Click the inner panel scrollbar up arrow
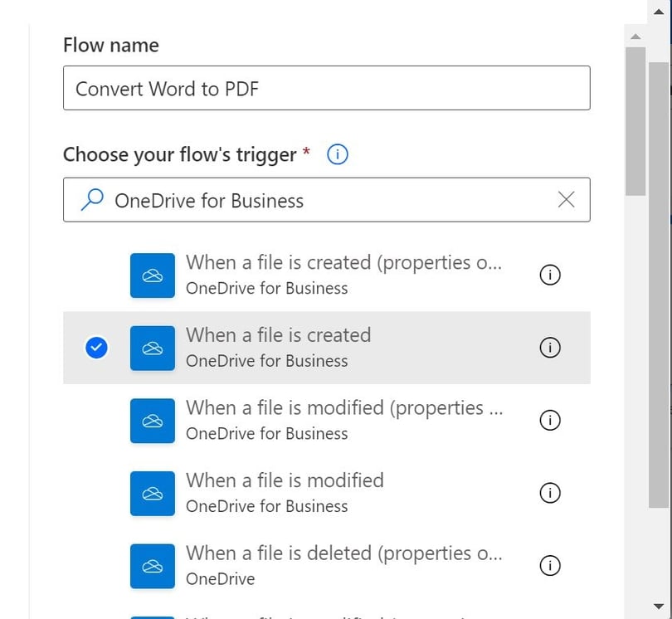This screenshot has width=672, height=619. click(x=635, y=37)
